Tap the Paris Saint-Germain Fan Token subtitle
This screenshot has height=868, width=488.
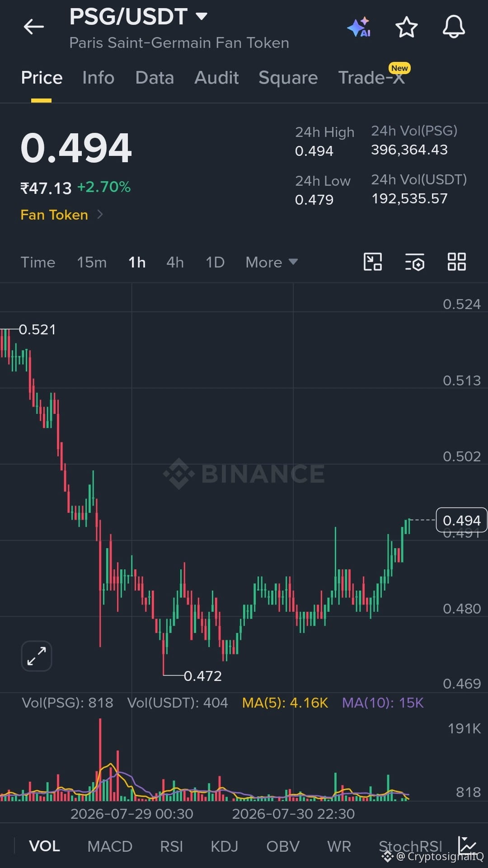pos(179,43)
